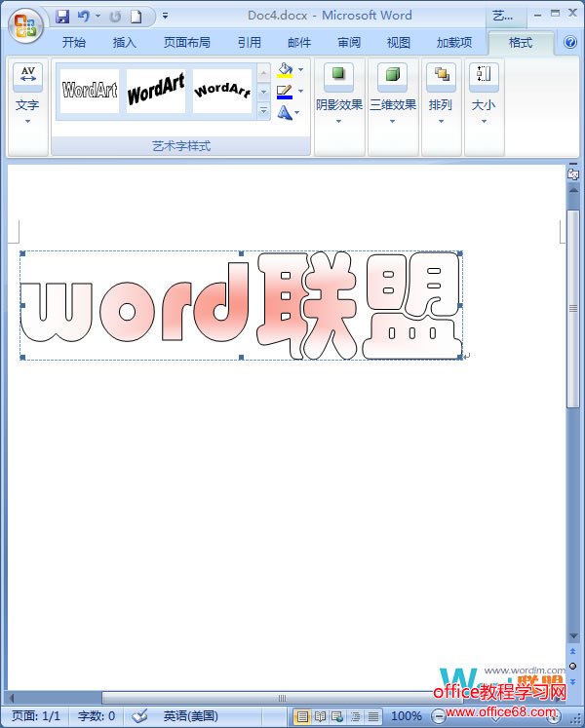Open Word help

[x=570, y=42]
